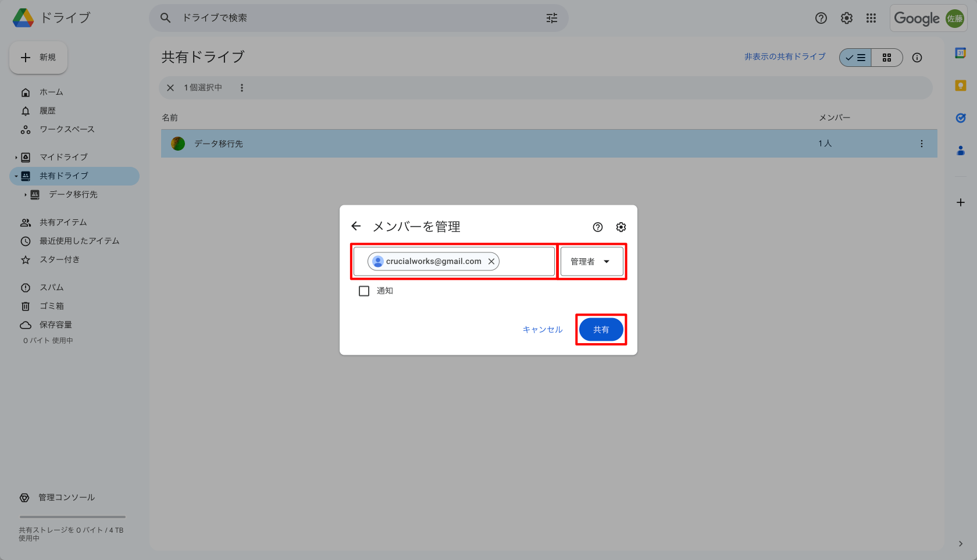
Task: Open Google Keep side panel icon
Action: [x=961, y=85]
